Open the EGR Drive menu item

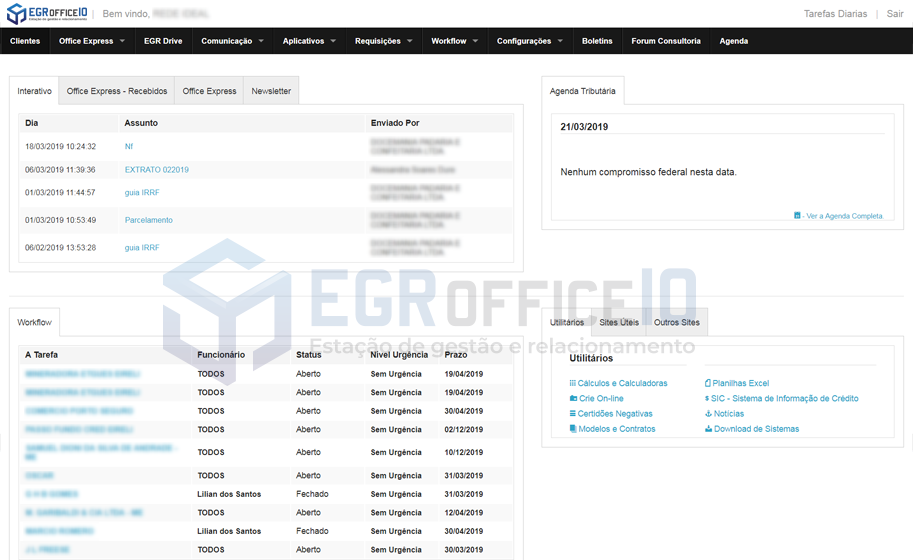163,41
